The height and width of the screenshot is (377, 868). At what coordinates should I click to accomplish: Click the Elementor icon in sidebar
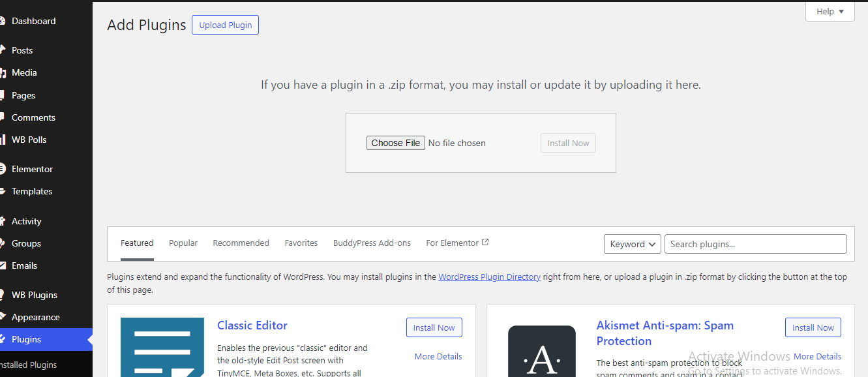click(3, 169)
